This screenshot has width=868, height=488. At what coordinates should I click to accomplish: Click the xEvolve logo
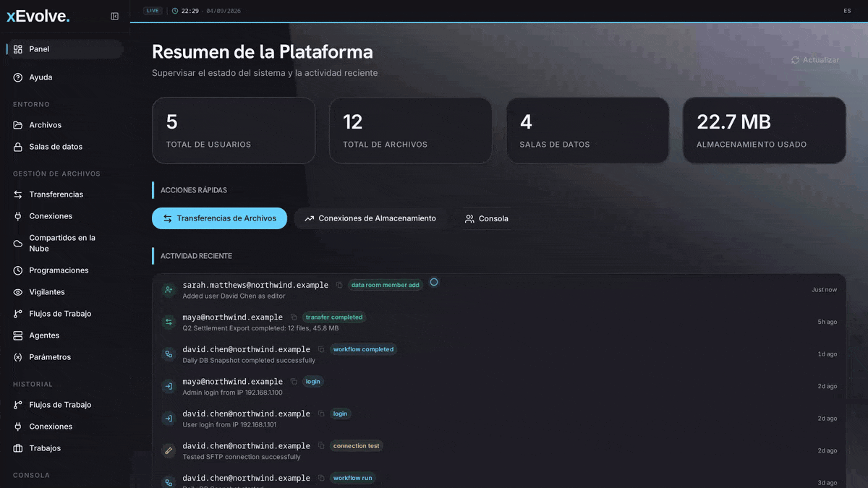pyautogui.click(x=38, y=16)
